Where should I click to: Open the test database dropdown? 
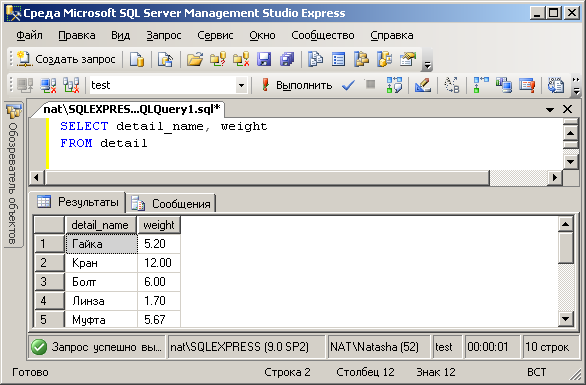(241, 86)
